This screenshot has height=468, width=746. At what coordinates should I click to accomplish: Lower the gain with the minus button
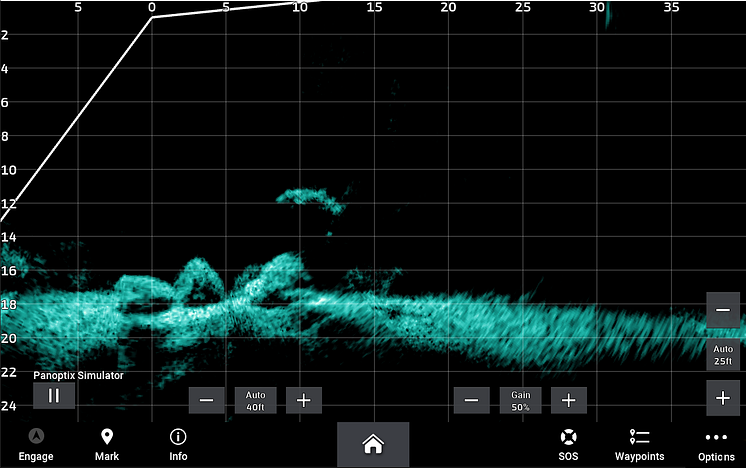(471, 400)
